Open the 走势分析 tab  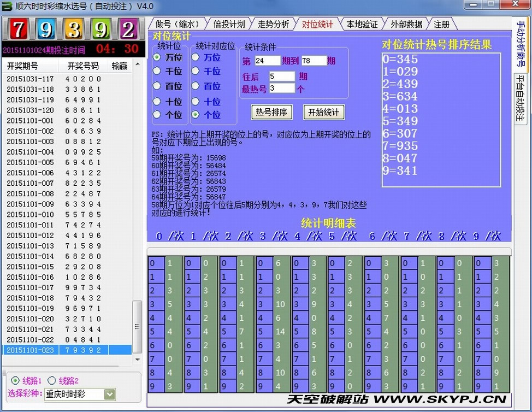pos(273,24)
